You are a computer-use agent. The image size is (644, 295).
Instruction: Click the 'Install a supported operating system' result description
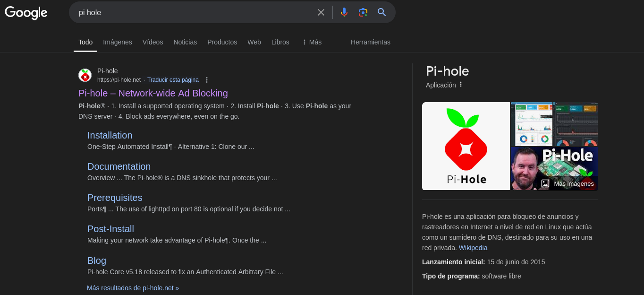[215, 111]
